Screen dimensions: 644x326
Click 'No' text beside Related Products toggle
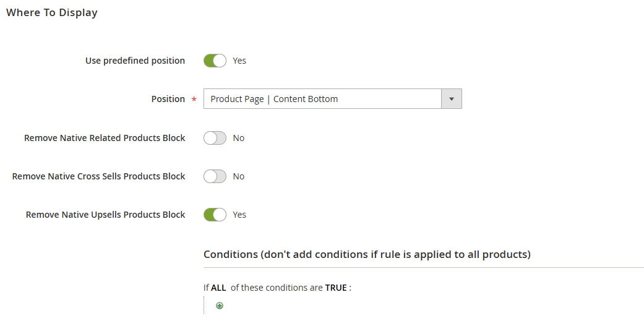[239, 138]
